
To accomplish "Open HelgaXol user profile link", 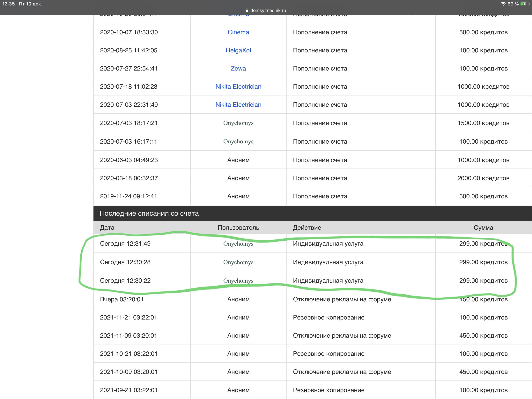I will click(x=238, y=50).
